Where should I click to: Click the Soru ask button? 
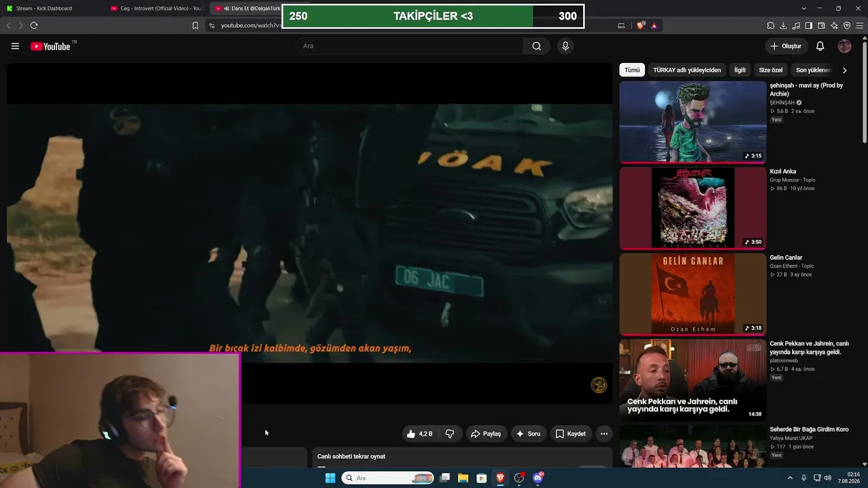coord(528,434)
